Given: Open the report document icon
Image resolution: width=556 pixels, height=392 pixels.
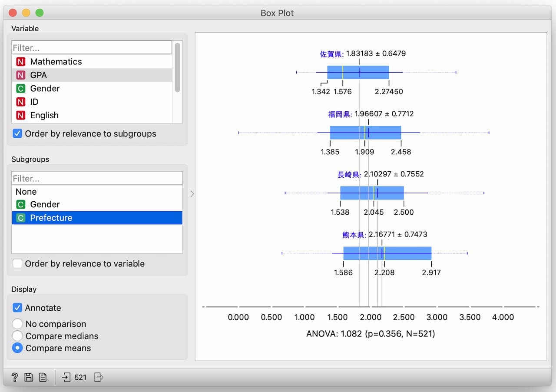Looking at the screenshot, I should tap(43, 377).
